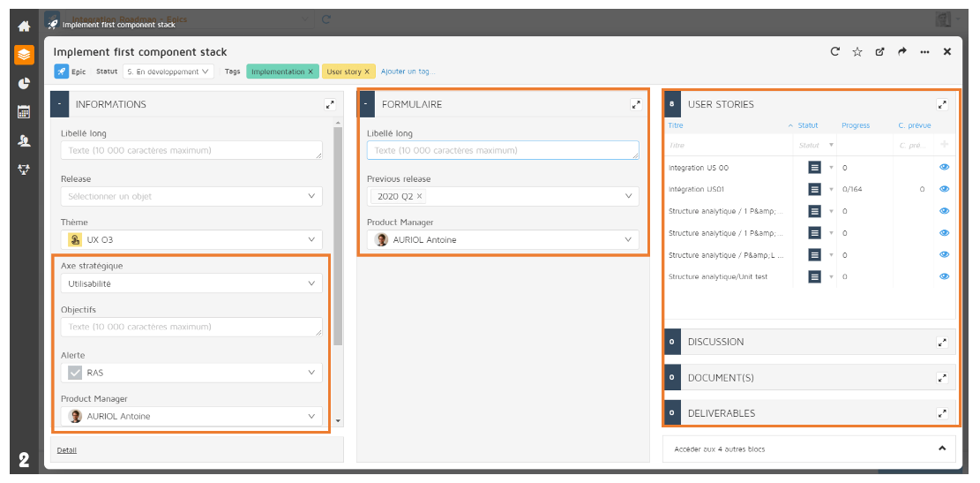
Task: Click the home icon in sidebar
Action: (24, 26)
